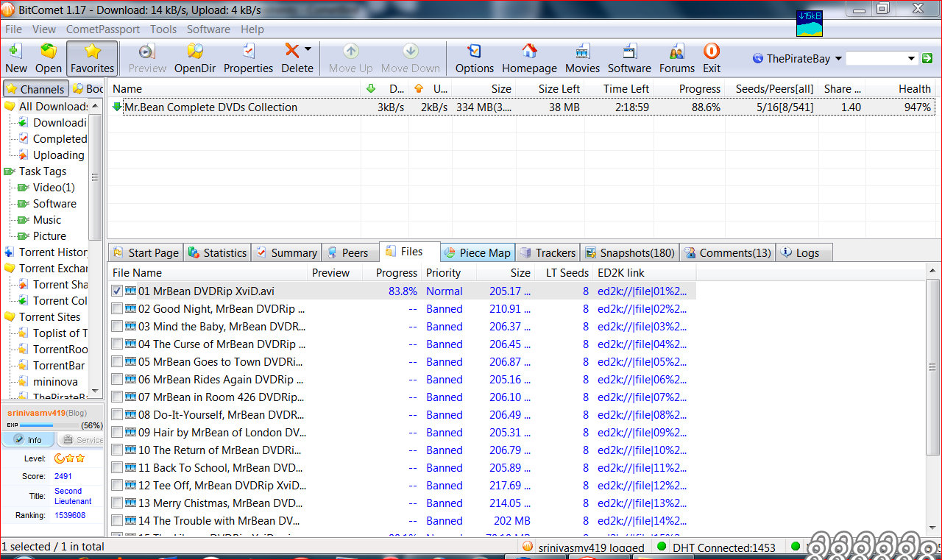Select Uploading in the sidebar

pos(51,155)
